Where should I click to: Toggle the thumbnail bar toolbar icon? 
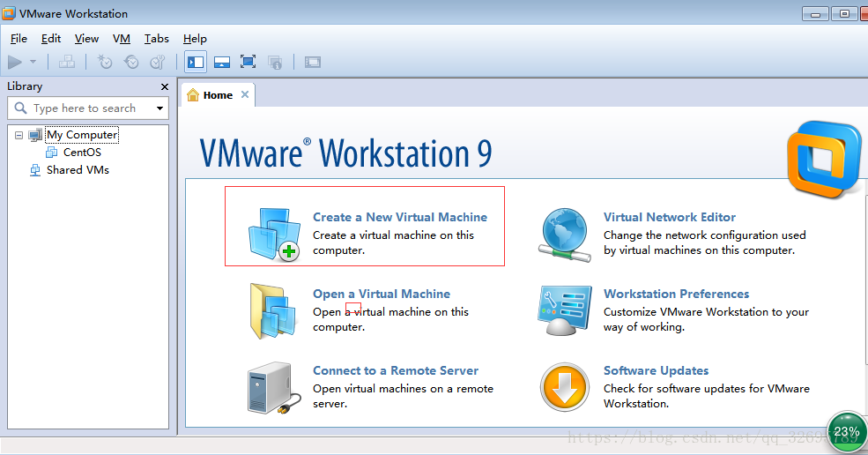222,62
